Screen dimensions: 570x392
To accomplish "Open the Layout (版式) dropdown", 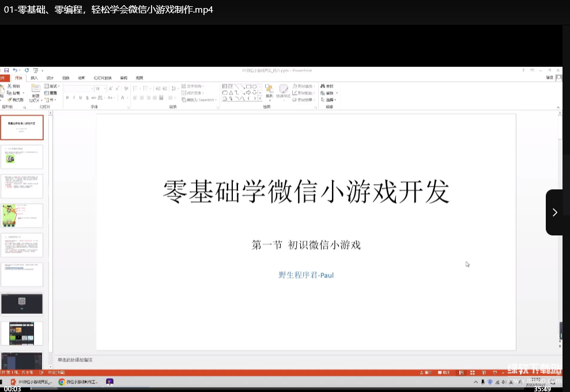I will pyautogui.click(x=52, y=86).
